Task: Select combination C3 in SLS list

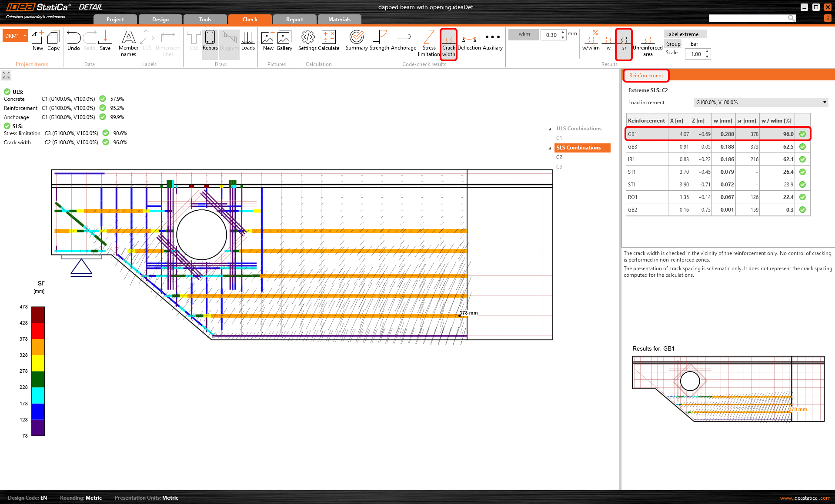Action: coord(559,167)
